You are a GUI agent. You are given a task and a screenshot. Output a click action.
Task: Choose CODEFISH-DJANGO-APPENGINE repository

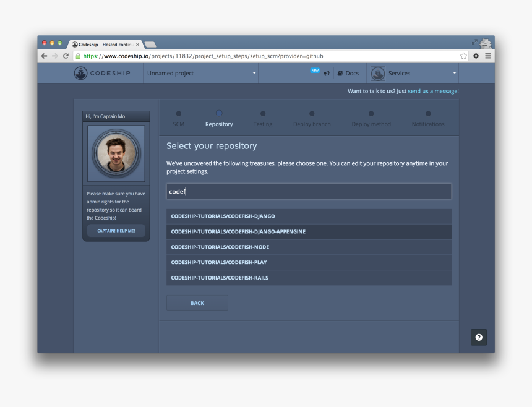pyautogui.click(x=309, y=232)
